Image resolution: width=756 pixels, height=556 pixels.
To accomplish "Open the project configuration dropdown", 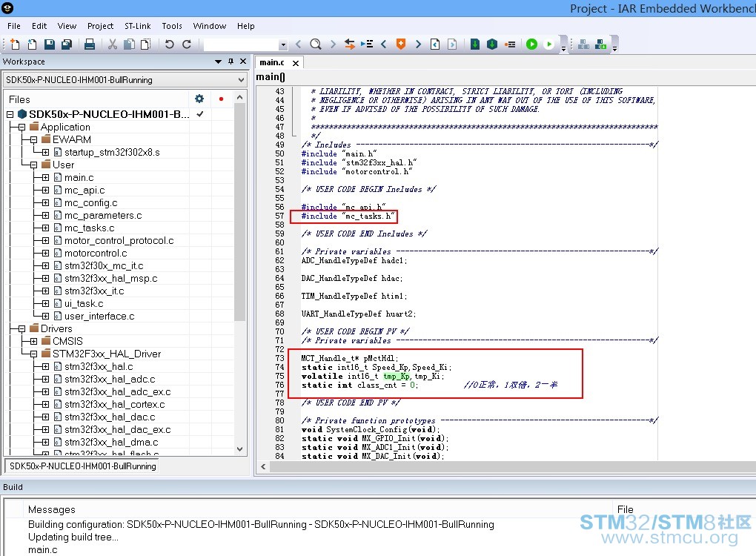I will (x=241, y=80).
